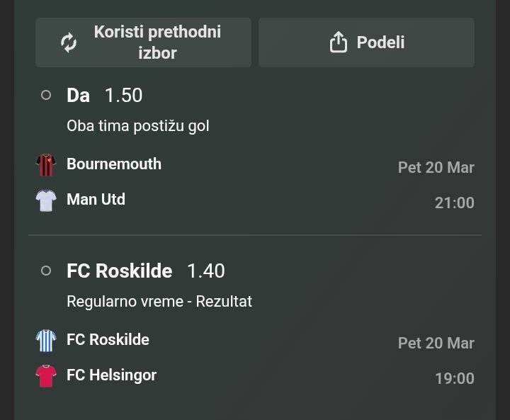Click the FC Roskilde striped jersey icon
510x420 pixels.
click(46, 340)
